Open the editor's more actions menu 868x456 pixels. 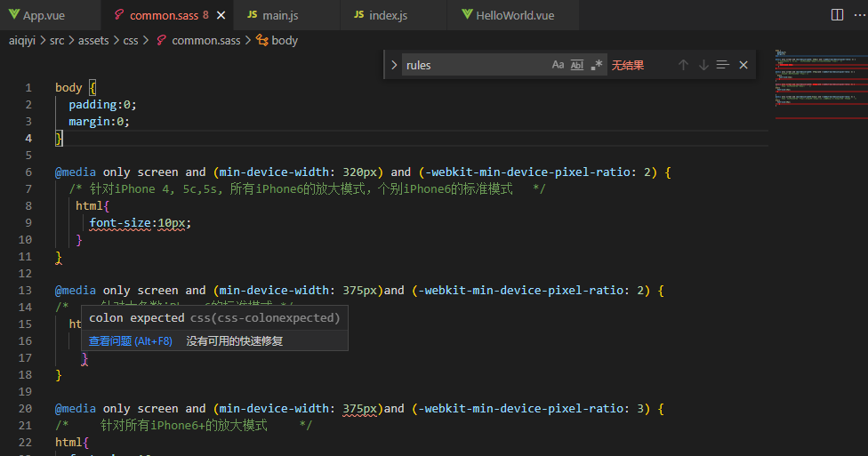click(x=860, y=15)
